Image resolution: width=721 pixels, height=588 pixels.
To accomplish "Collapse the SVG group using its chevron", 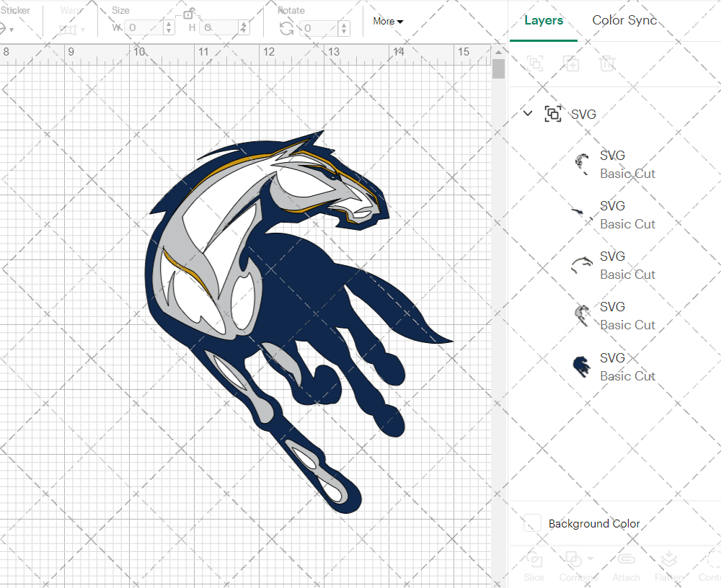I will (x=527, y=114).
